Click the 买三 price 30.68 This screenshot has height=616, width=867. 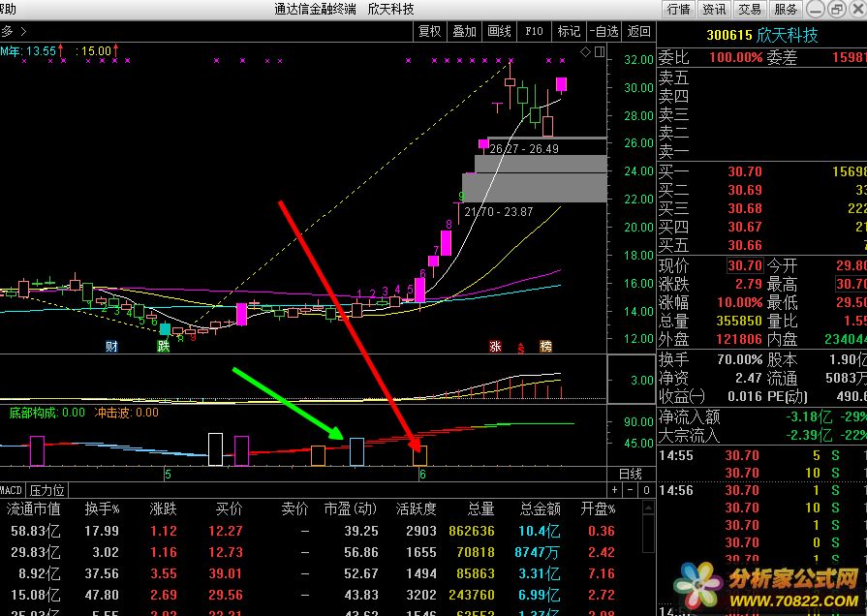tap(745, 208)
